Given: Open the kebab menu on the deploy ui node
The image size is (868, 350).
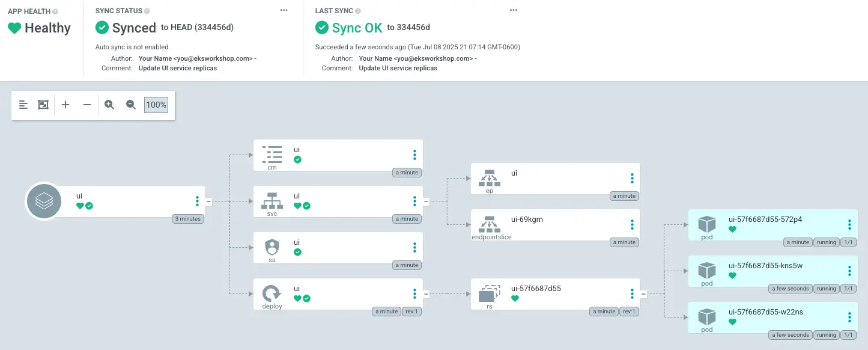Looking at the screenshot, I should point(414,293).
